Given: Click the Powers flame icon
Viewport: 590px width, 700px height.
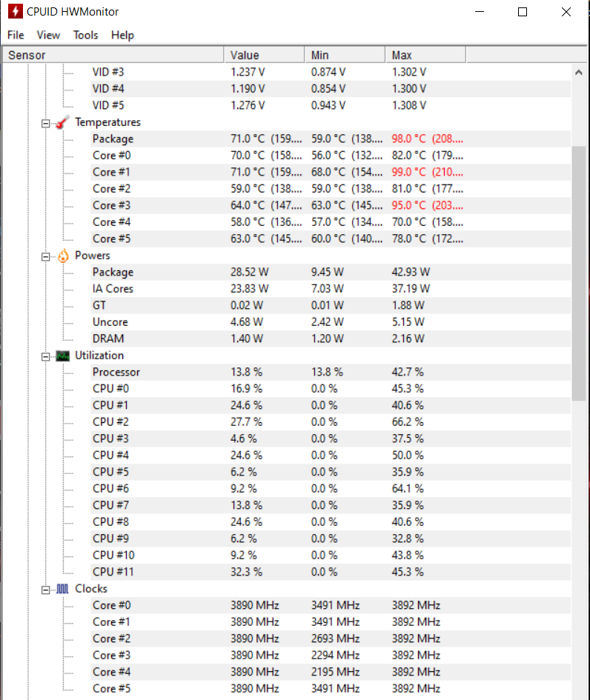Looking at the screenshot, I should click(x=63, y=256).
